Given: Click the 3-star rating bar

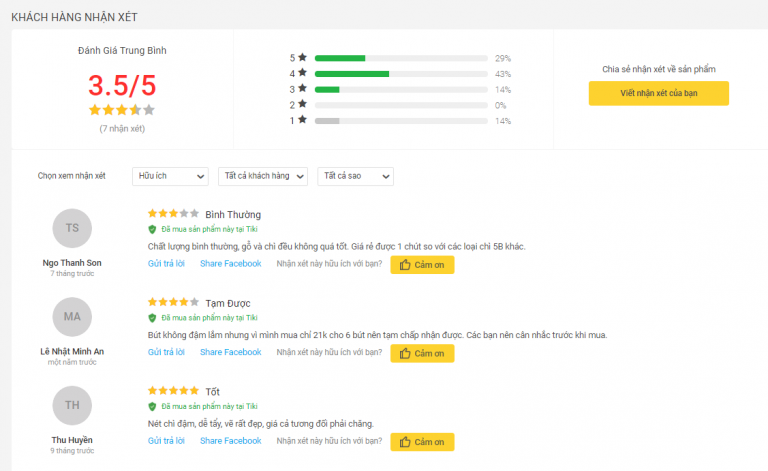Looking at the screenshot, I should click(x=401, y=90).
